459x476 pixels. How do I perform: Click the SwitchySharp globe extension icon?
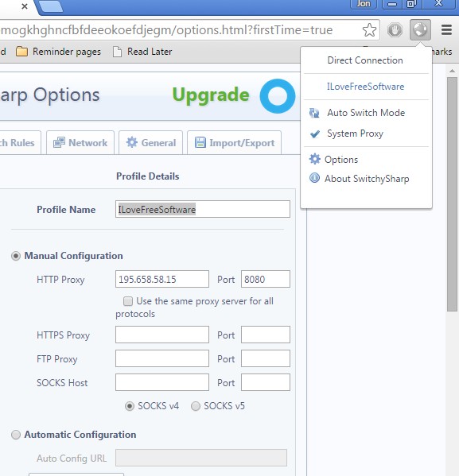point(420,29)
